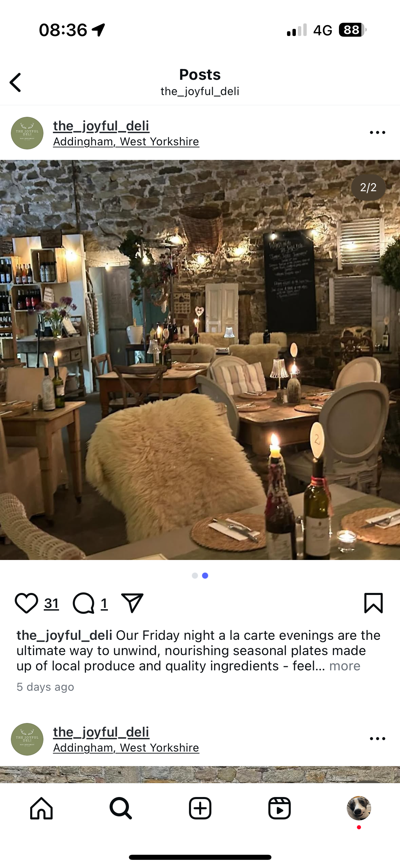Open your profile via dog avatar
The height and width of the screenshot is (868, 400).
point(359,808)
